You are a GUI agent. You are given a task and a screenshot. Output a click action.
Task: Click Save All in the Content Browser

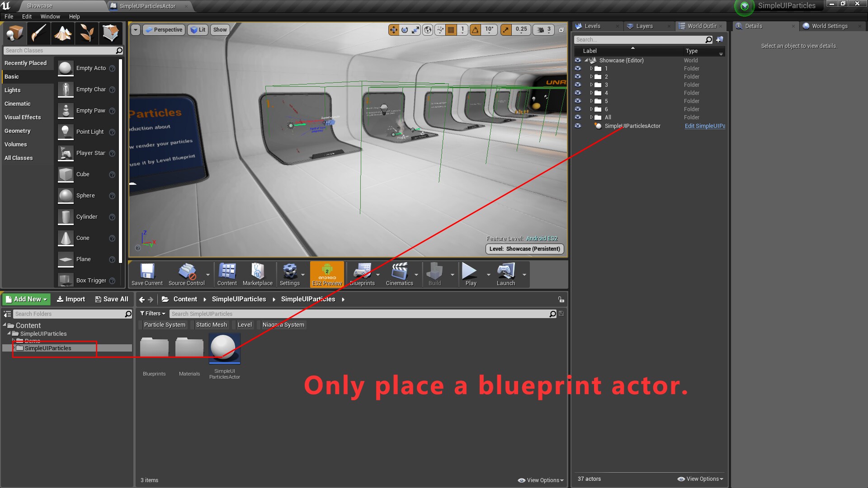(x=112, y=299)
